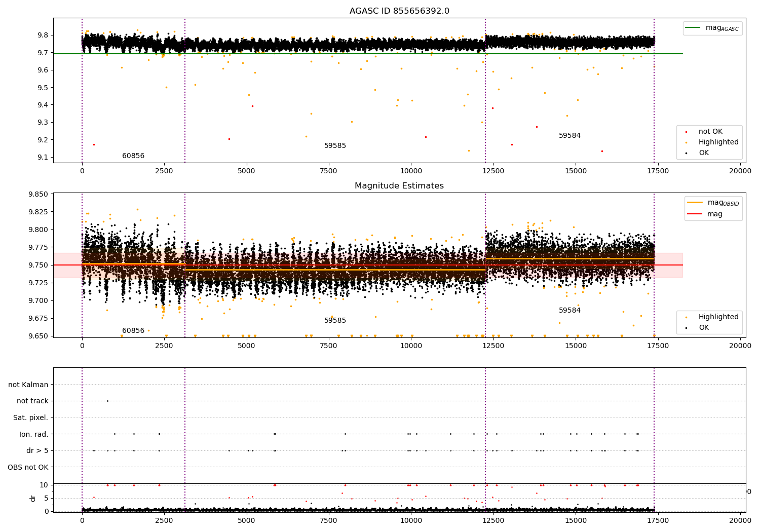Viewport: 760px width, 532px height.
Task: Click the 'OBS not OK' axis label
Action: point(28,467)
